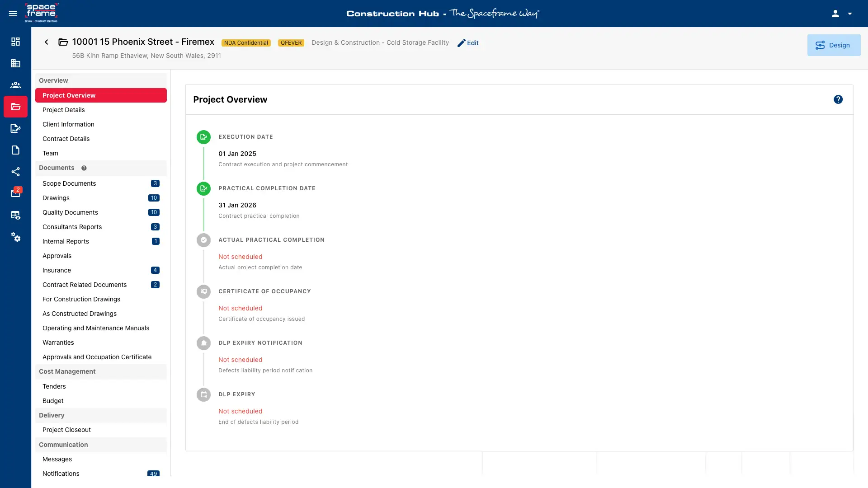Open the inbox icon with red badge
The height and width of the screenshot is (488, 868).
point(15,193)
